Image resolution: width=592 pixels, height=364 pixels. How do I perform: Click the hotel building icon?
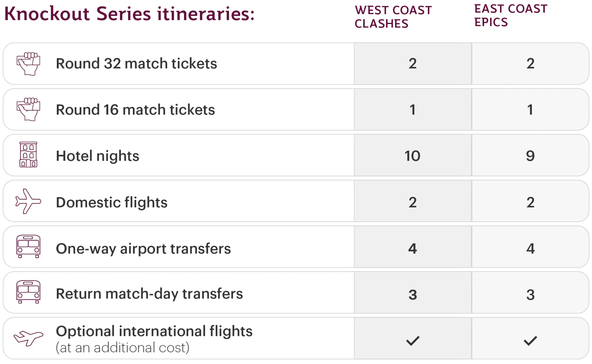click(28, 155)
